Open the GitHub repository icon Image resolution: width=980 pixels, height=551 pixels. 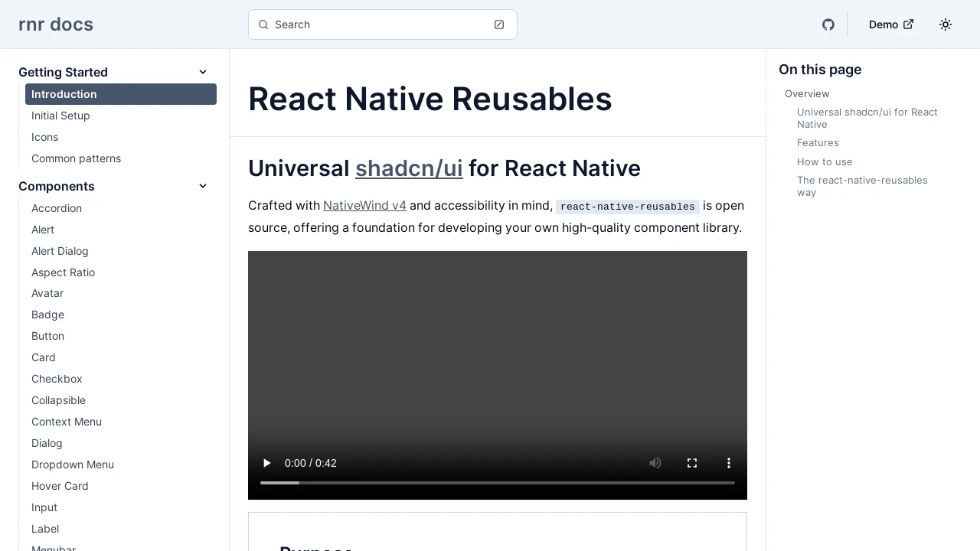pos(828,24)
